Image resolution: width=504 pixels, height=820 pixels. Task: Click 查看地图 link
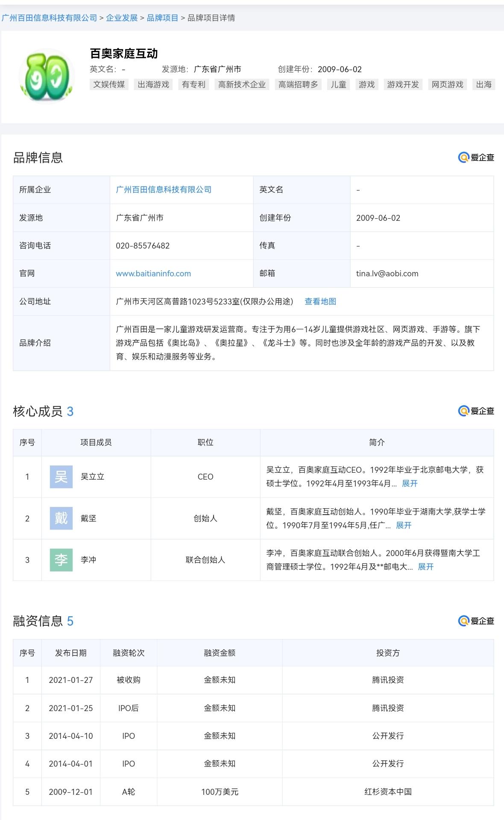(x=320, y=302)
